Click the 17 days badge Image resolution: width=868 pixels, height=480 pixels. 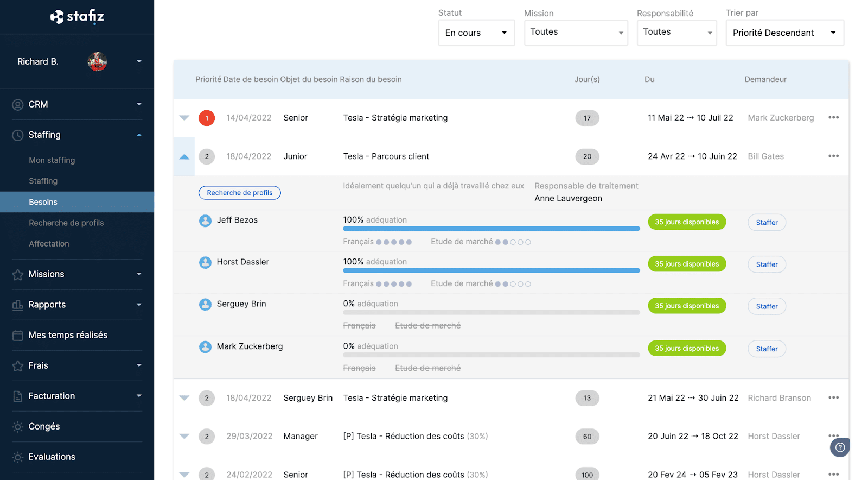587,118
